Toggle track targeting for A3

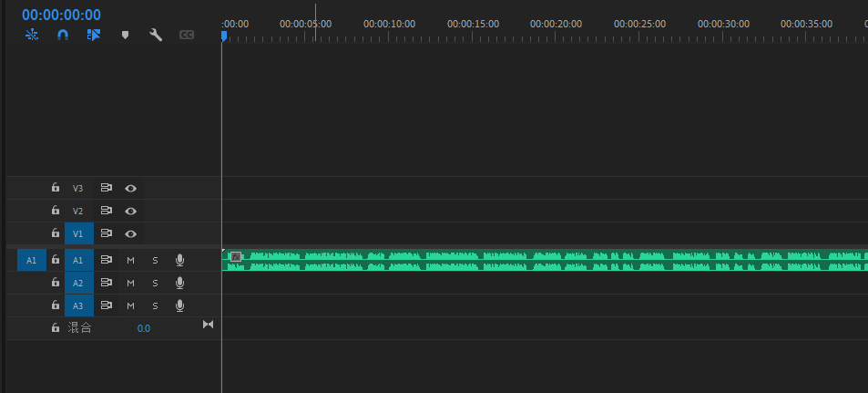coord(78,305)
